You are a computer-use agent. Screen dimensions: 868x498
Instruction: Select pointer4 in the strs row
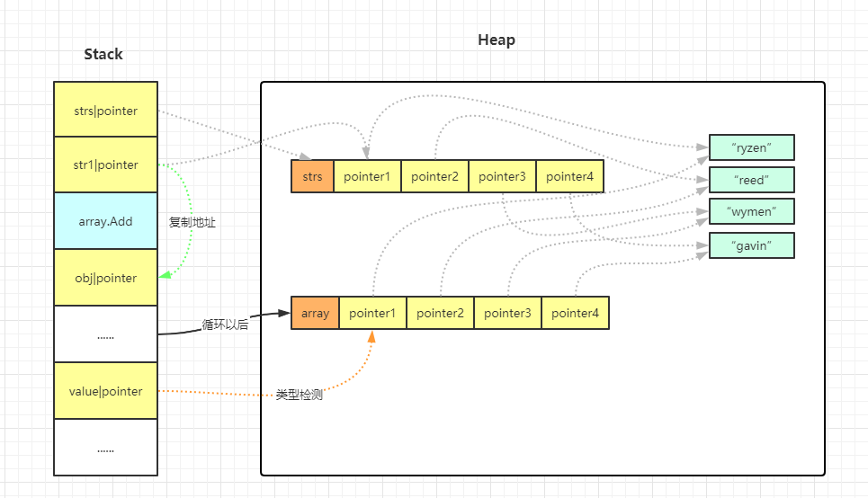[569, 176]
